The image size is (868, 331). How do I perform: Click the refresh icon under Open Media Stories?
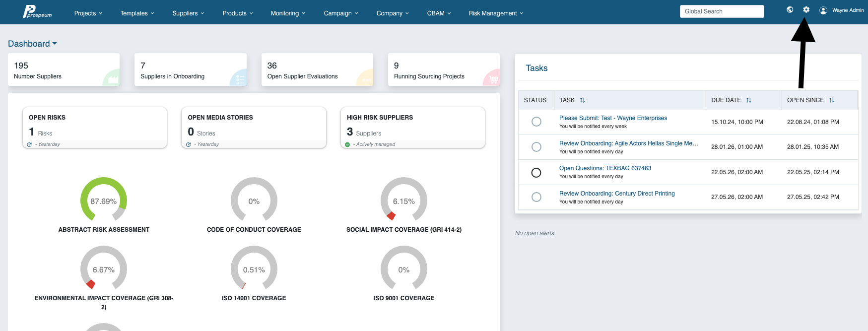pos(189,144)
